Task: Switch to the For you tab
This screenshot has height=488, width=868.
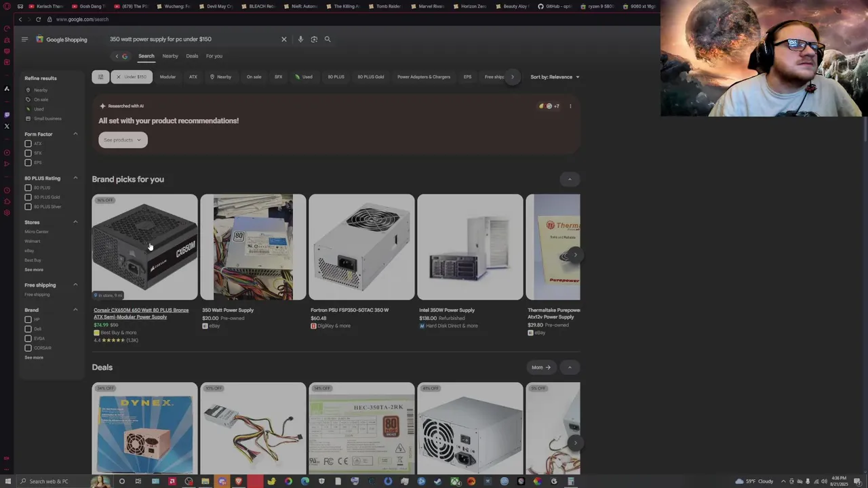Action: click(214, 56)
